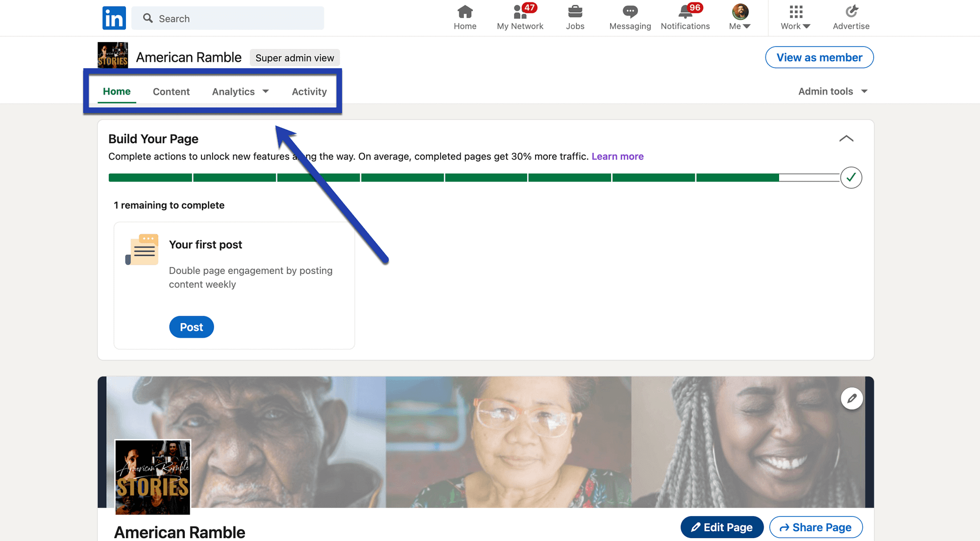Screen dimensions: 980x541
Task: Open the Home feed icon
Action: click(x=465, y=12)
